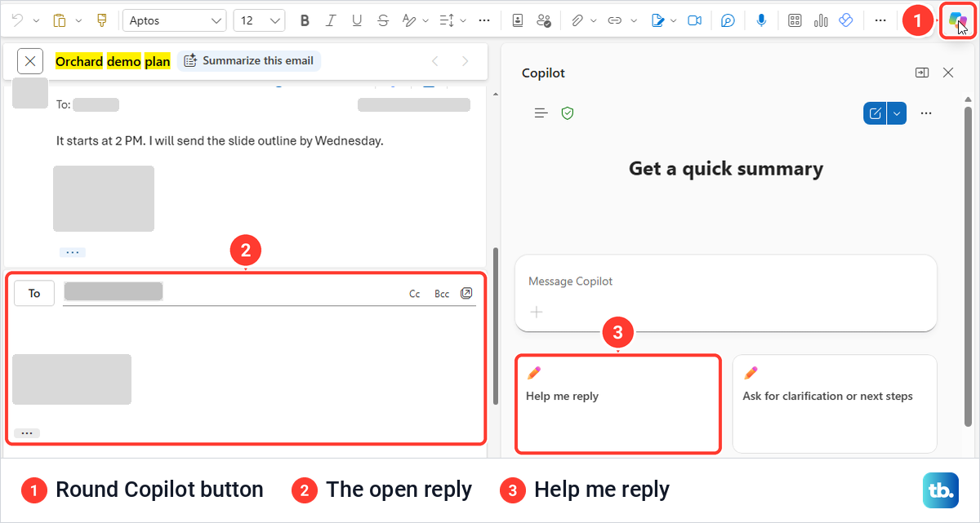Expand the line spacing dropdown arrow
Screen dimensions: 980x523
click(x=463, y=20)
